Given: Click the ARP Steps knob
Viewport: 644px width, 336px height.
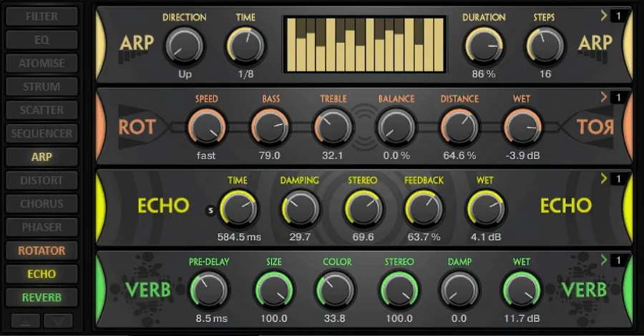Looking at the screenshot, I should click(x=545, y=46).
